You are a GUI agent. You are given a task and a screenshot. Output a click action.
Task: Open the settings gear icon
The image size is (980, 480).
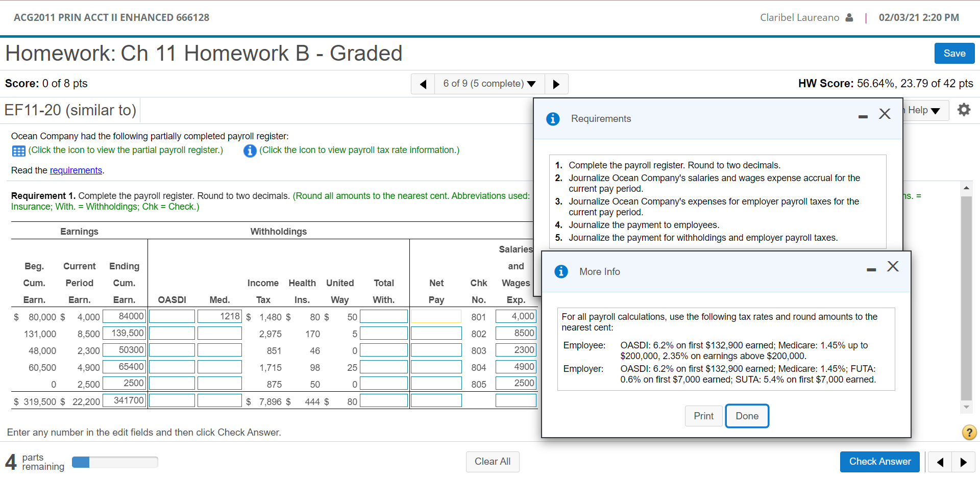(964, 110)
